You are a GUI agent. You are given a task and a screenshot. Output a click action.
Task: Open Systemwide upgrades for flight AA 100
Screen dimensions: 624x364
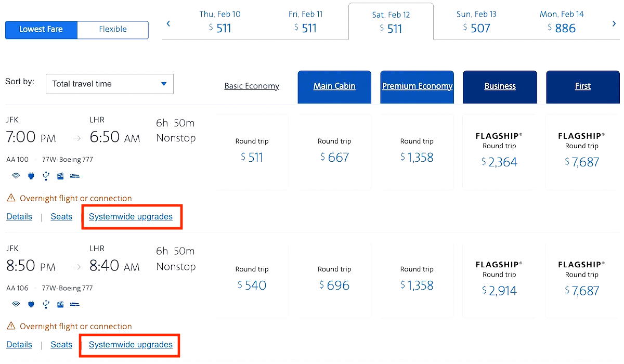pos(132,216)
